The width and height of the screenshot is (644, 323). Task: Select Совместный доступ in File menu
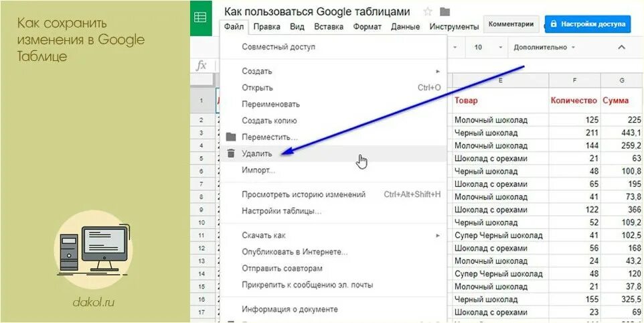click(333, 47)
